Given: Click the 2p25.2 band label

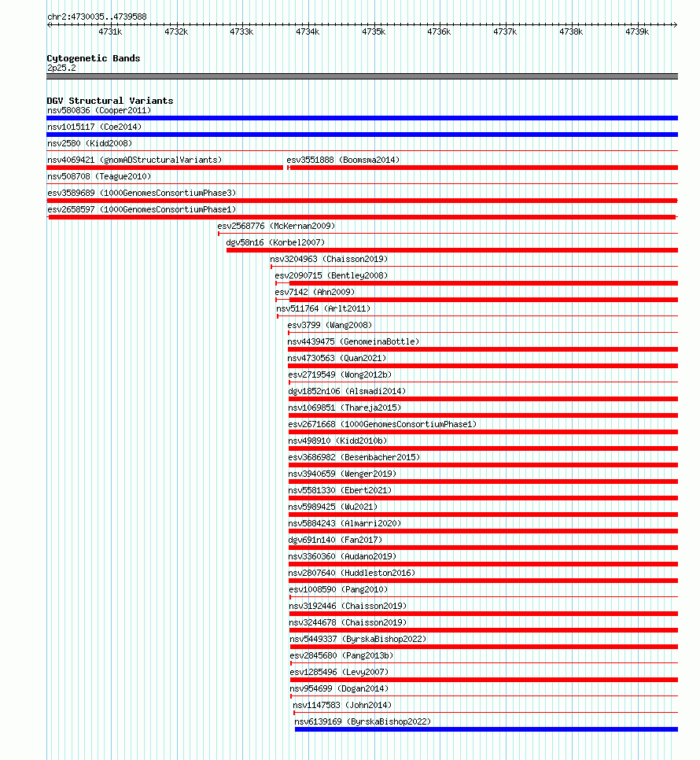Looking at the screenshot, I should click(x=61, y=68).
